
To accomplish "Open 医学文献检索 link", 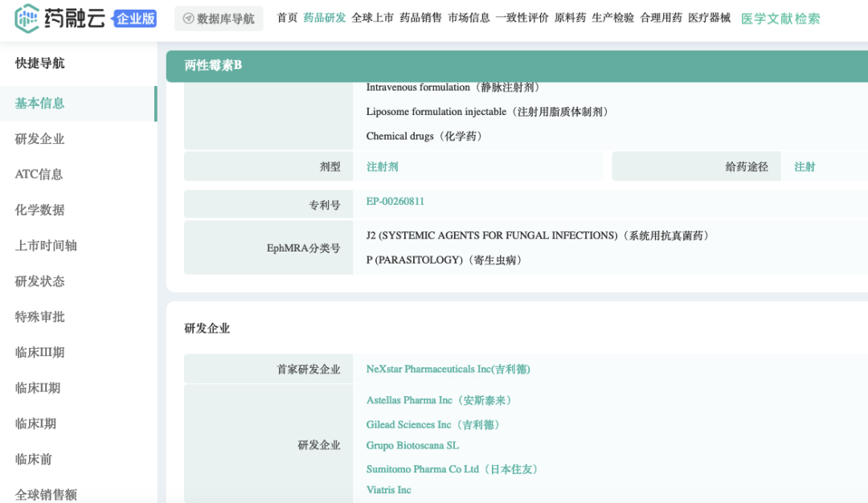I will click(780, 18).
